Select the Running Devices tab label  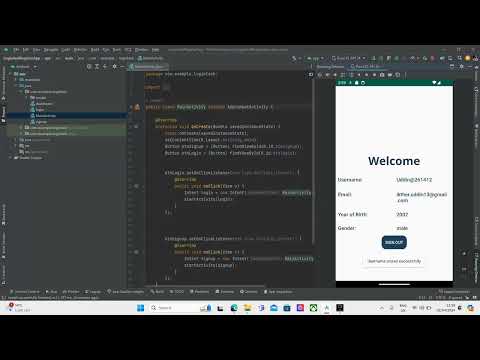click(330, 67)
